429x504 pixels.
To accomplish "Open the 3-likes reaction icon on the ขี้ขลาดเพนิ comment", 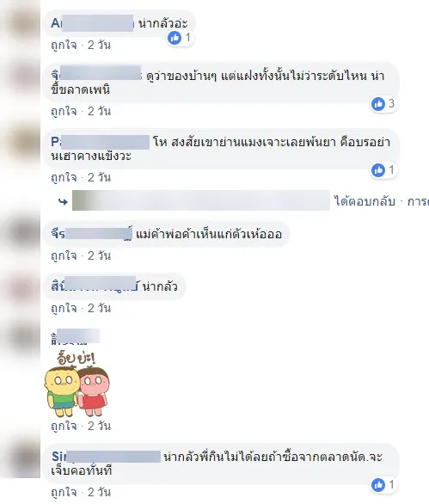I will point(378,104).
